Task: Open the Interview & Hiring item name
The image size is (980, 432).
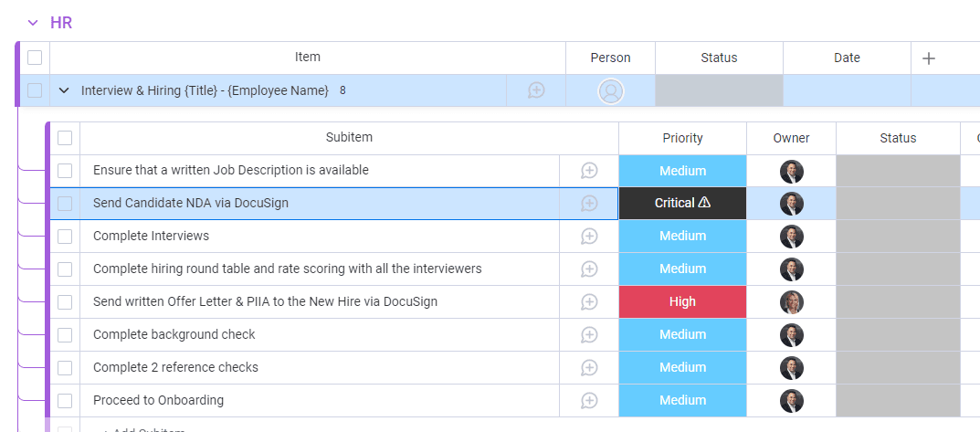Action: 205,90
